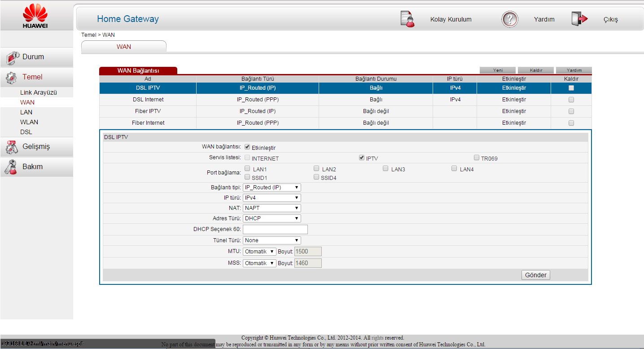Open Bağlantı tipi dropdown
Screen dimensions: 644x349
tap(272, 188)
